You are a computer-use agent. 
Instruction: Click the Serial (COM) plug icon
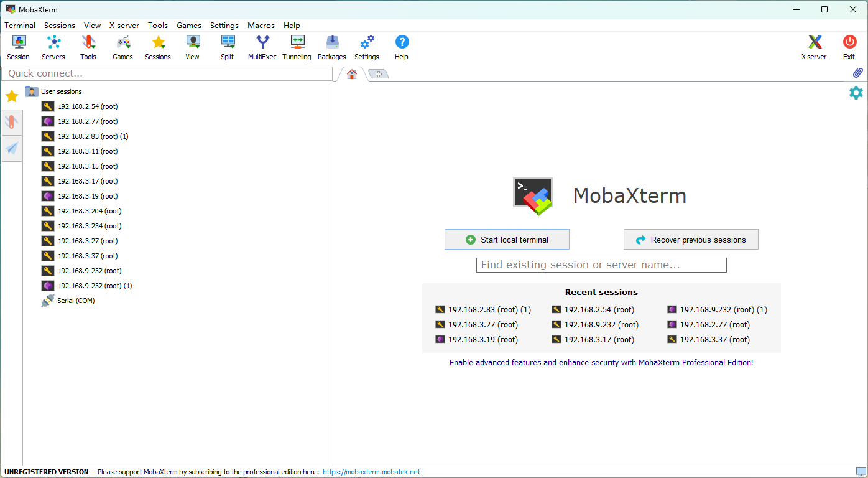(x=48, y=301)
